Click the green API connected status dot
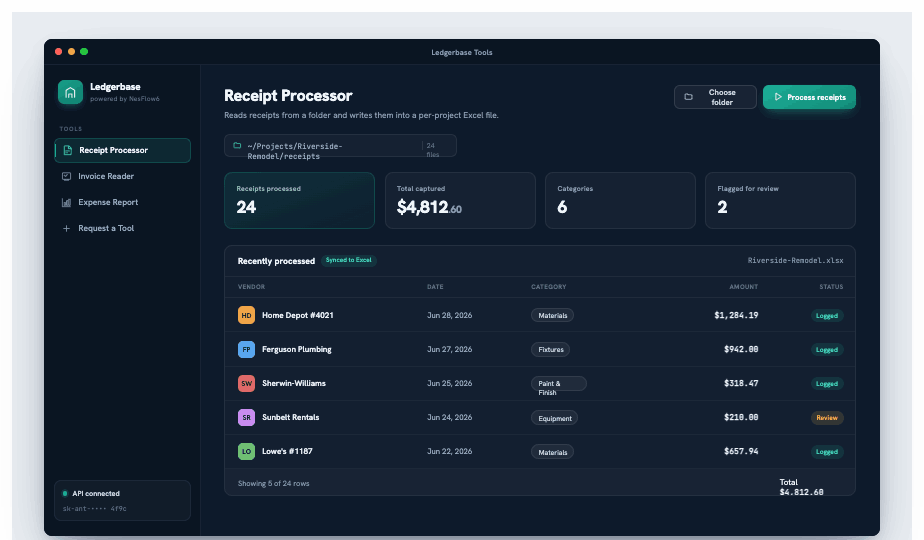 point(65,493)
